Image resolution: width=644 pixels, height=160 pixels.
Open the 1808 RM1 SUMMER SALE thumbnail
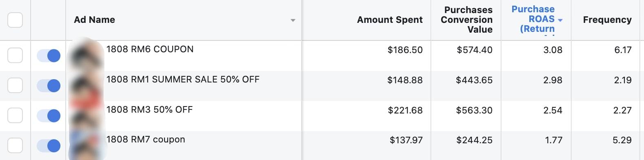click(x=87, y=86)
